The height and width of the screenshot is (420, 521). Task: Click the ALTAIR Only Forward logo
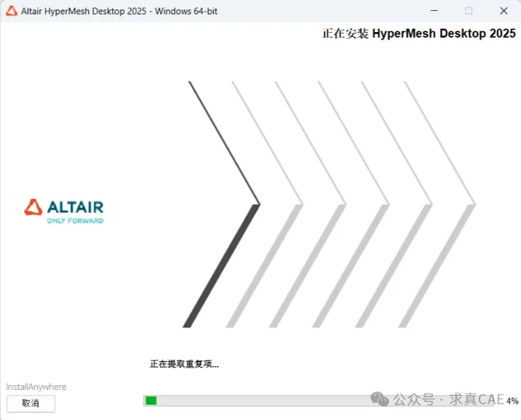(x=64, y=211)
